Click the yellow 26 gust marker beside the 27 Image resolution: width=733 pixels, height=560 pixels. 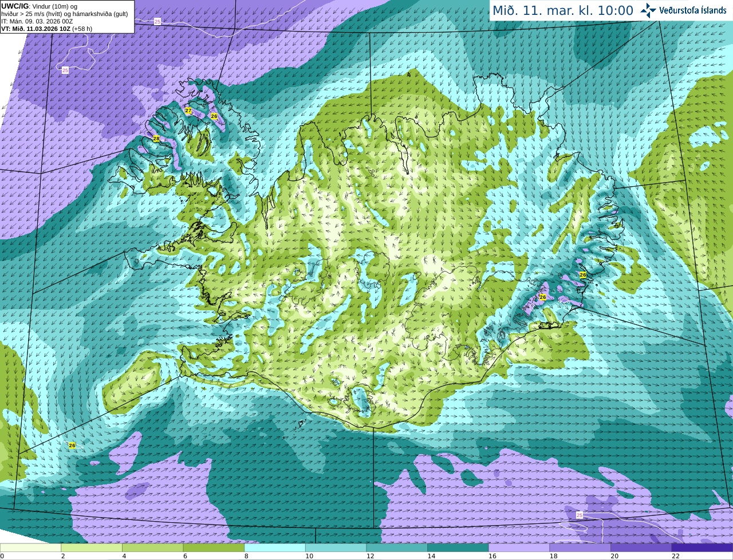pyautogui.click(x=214, y=116)
